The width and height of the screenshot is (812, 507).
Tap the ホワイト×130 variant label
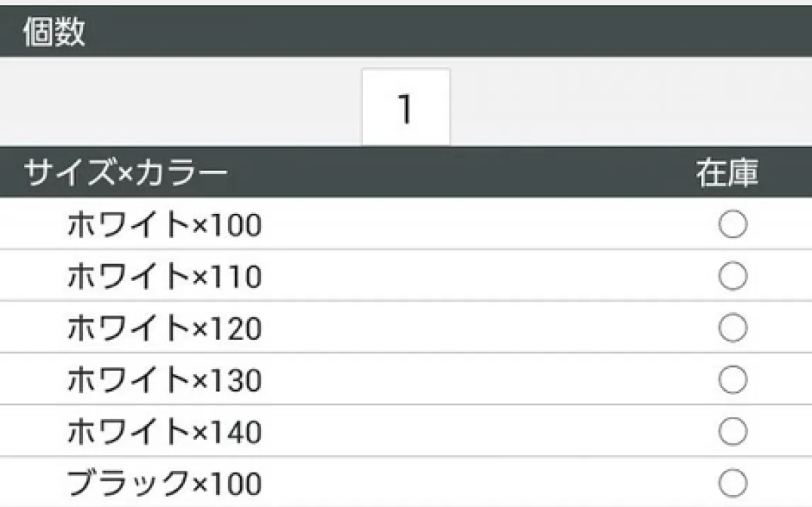click(x=164, y=381)
